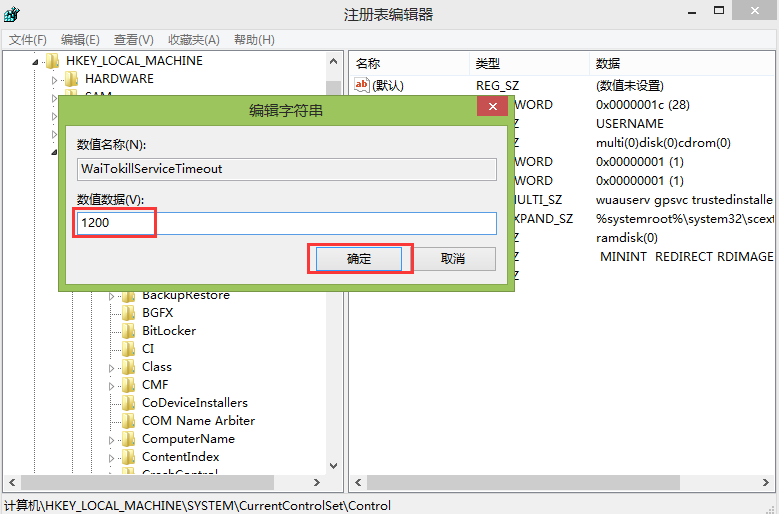Image resolution: width=779 pixels, height=514 pixels.
Task: Expand the Class key
Action: 113,367
